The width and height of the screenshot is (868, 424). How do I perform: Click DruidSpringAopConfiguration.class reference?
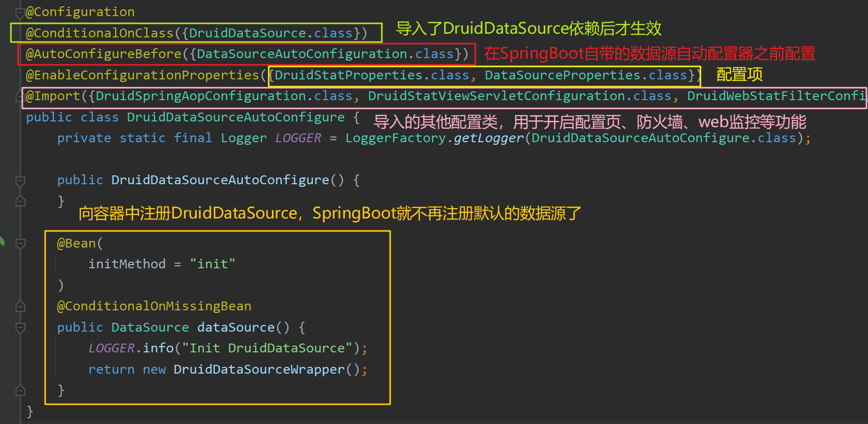click(224, 96)
